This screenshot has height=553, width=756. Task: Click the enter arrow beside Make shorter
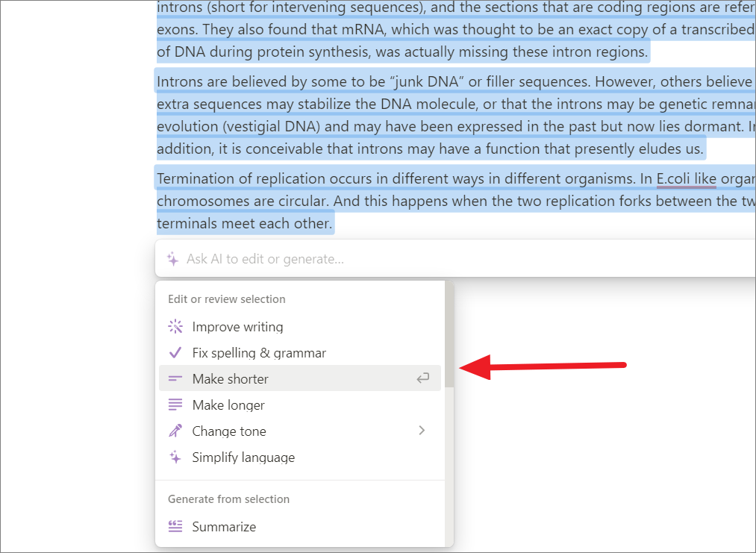coord(423,378)
